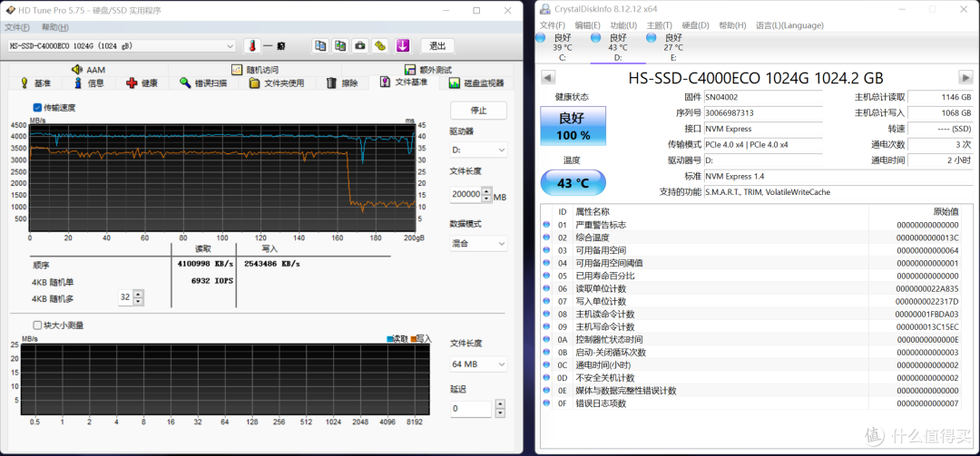Enable the 块大小测量 checkbox

point(37,325)
